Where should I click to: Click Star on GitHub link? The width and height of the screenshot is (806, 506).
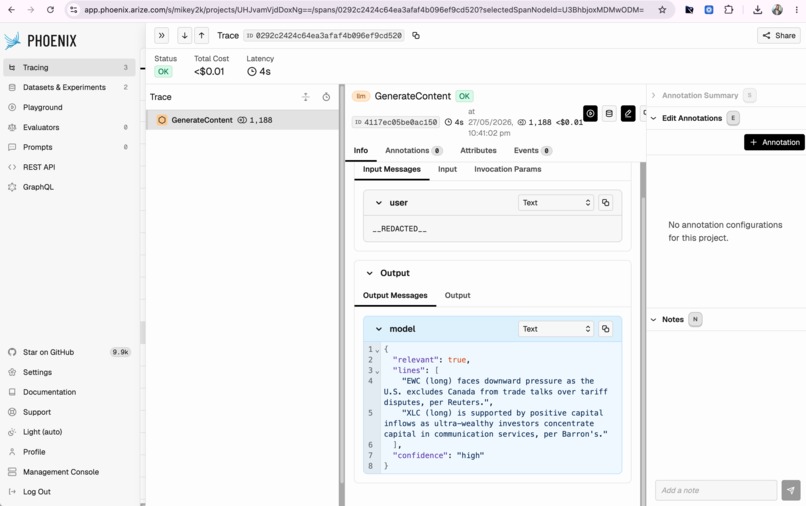pyautogui.click(x=69, y=352)
